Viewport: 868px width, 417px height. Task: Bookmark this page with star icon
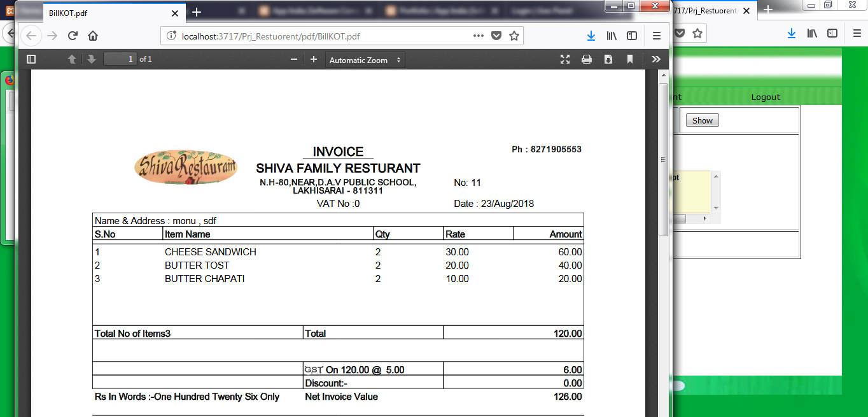click(x=514, y=36)
